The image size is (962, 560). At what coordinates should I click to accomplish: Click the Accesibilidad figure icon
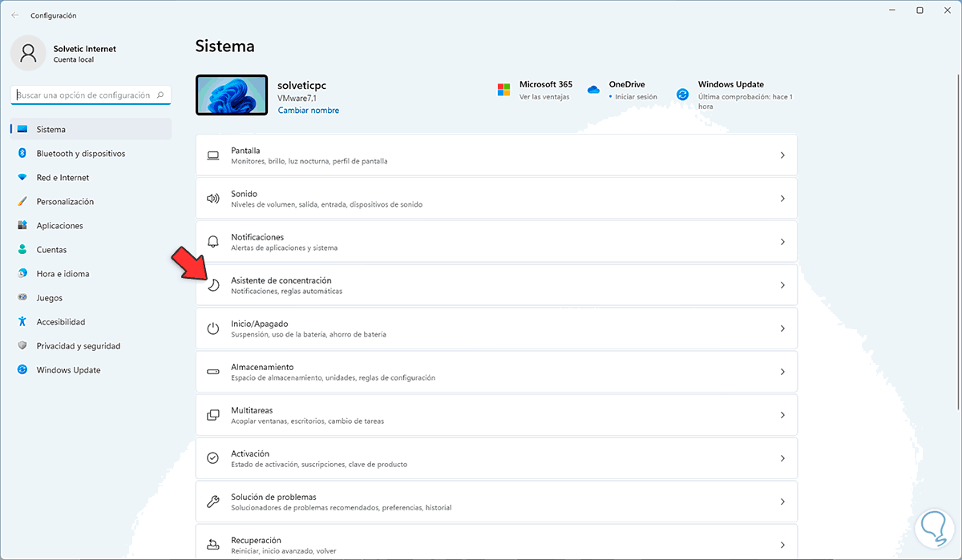click(22, 321)
